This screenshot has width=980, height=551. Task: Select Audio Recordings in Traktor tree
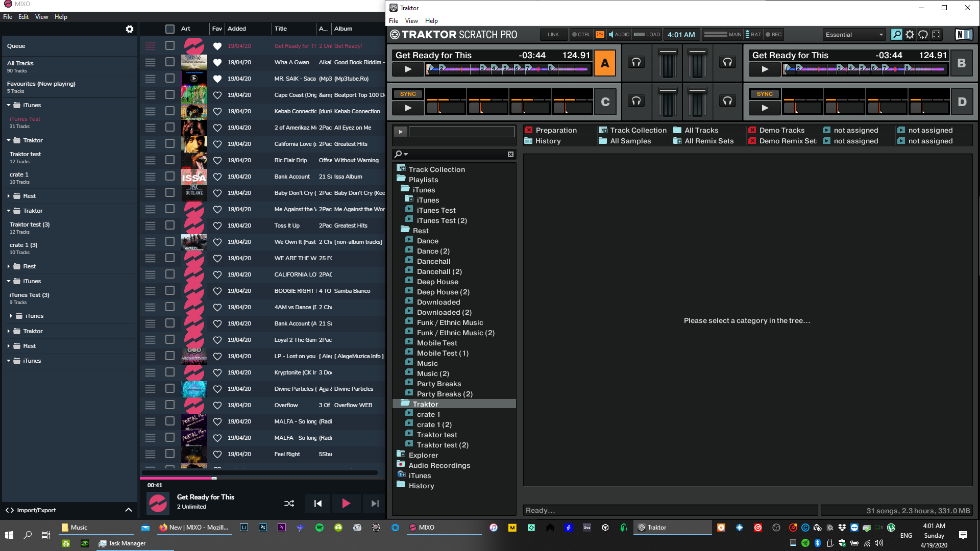[439, 465]
